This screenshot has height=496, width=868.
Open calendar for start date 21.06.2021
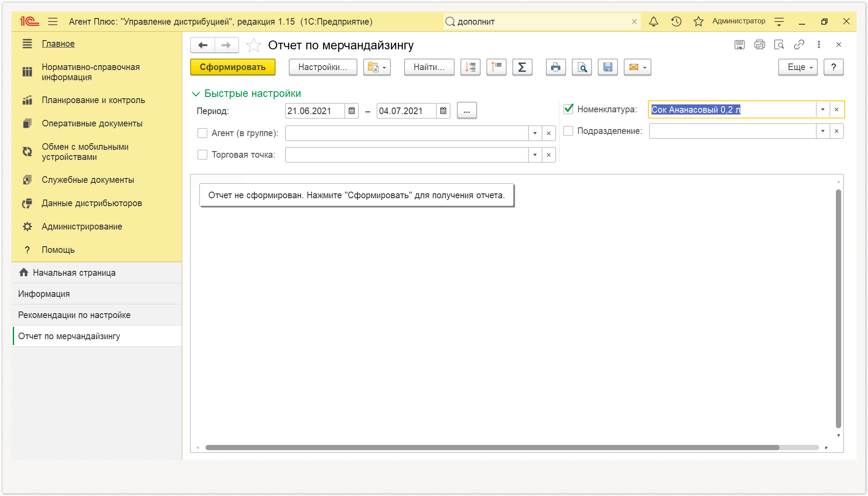click(352, 111)
